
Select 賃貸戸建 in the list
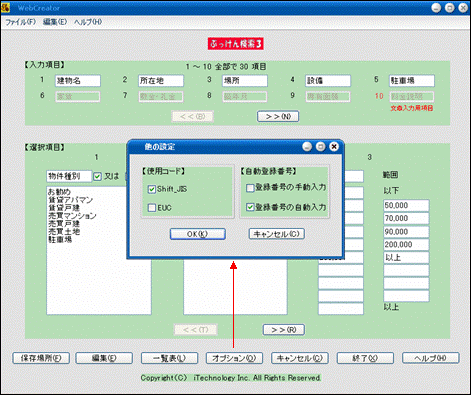[x=64, y=208]
